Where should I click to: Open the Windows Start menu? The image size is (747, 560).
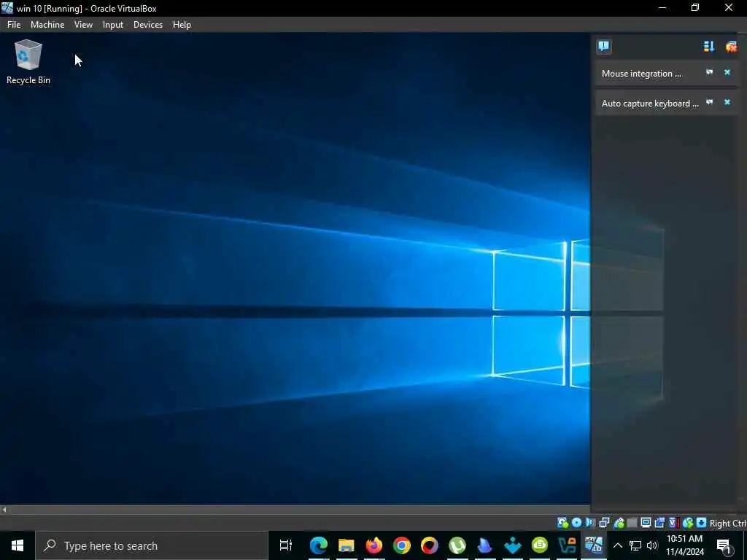coord(18,545)
